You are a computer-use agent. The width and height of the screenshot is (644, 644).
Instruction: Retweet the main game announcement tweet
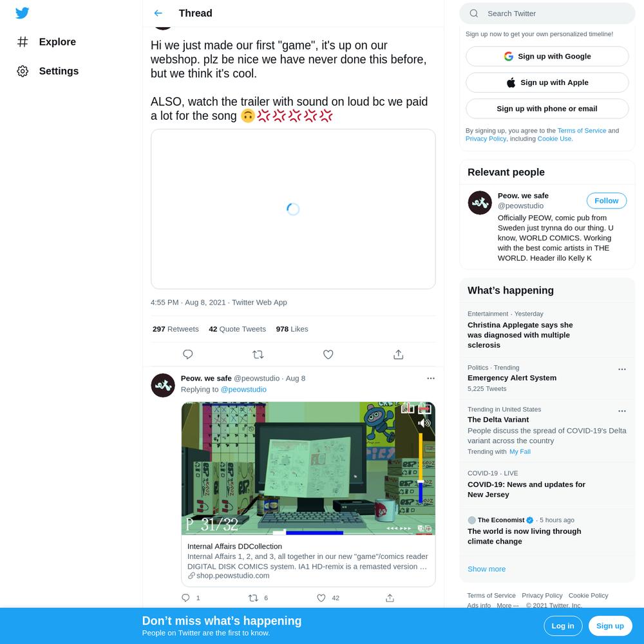258,354
